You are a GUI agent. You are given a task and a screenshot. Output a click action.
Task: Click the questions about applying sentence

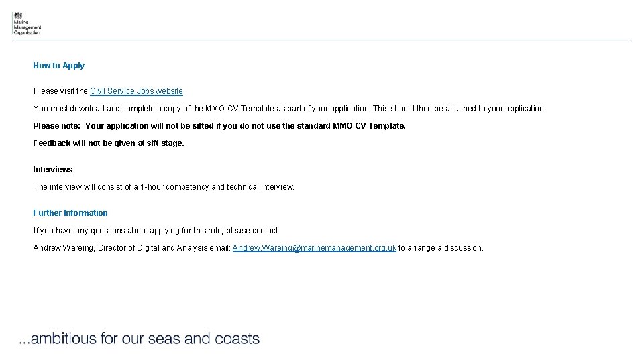click(156, 231)
